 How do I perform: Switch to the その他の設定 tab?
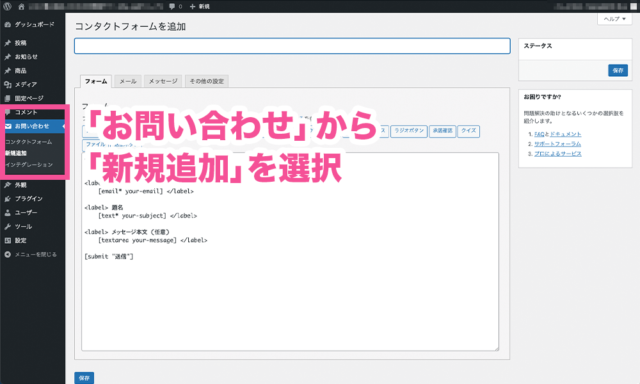[207, 81]
